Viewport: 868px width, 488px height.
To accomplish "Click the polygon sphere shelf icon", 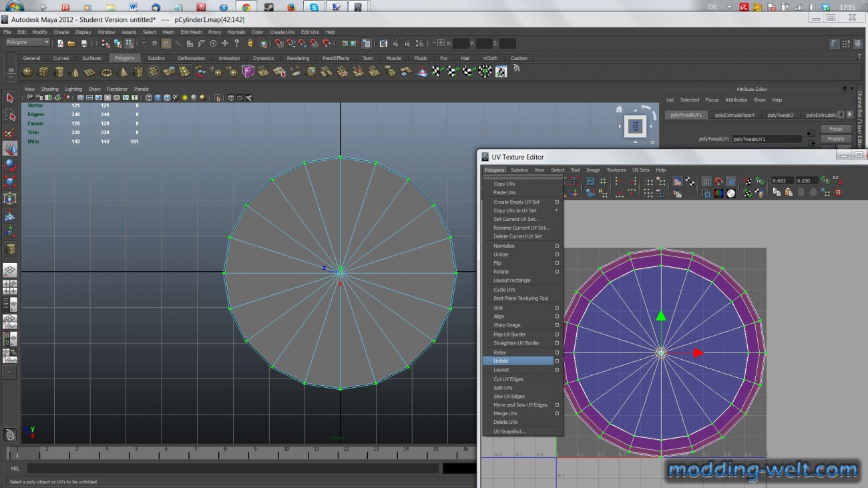I will (x=28, y=71).
